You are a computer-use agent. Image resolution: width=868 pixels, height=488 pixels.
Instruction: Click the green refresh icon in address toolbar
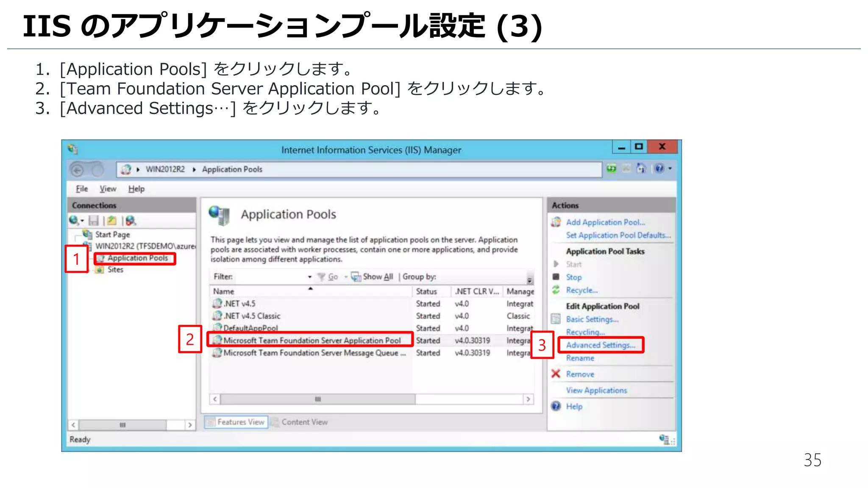pyautogui.click(x=611, y=169)
